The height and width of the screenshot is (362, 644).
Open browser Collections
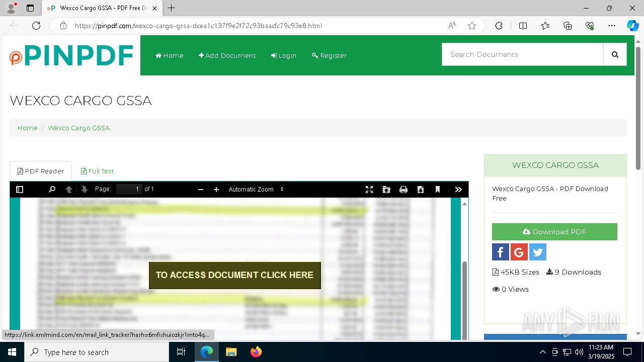pos(568,26)
